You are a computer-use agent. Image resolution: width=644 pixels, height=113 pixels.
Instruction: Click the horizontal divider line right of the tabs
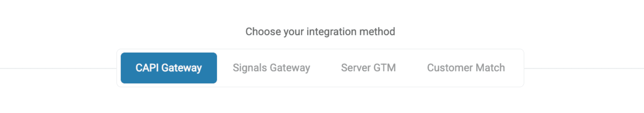click(x=584, y=68)
